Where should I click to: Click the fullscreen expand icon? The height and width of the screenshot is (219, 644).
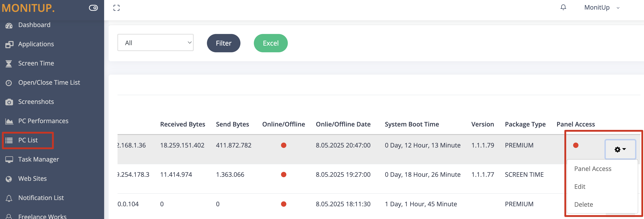point(116,8)
